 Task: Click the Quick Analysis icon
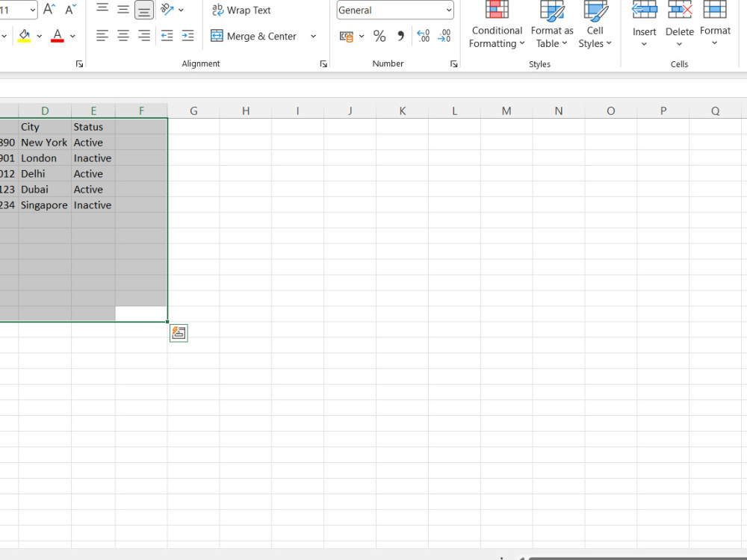point(179,333)
